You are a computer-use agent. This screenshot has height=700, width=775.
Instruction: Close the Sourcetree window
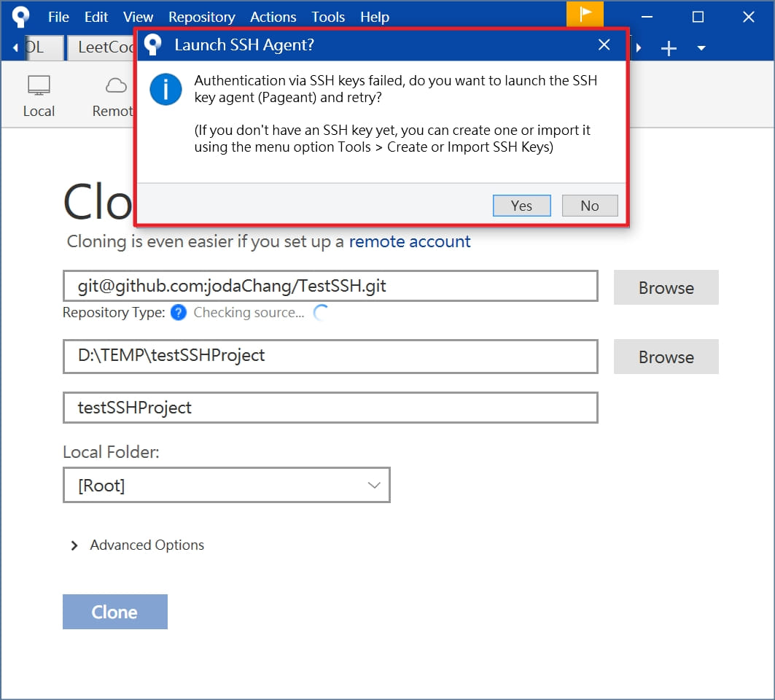[748, 17]
